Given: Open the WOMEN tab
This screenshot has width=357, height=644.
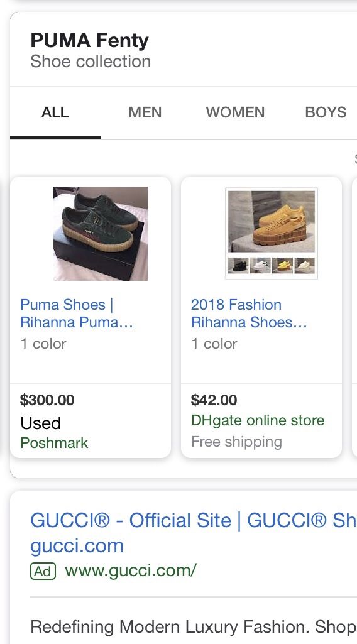Looking at the screenshot, I should 236,112.
